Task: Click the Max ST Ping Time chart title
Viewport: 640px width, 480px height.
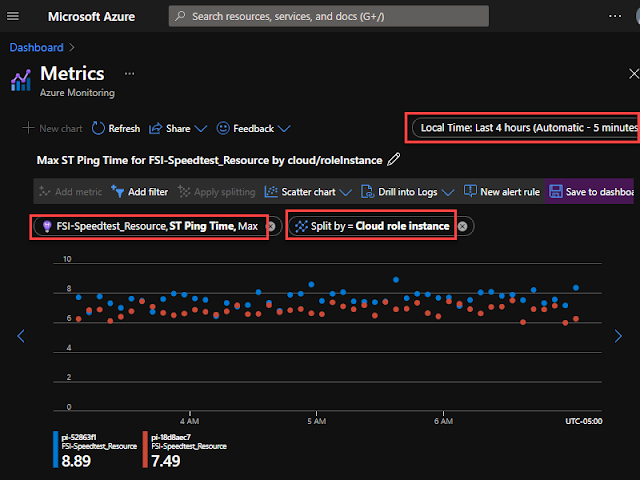Action: click(209, 160)
